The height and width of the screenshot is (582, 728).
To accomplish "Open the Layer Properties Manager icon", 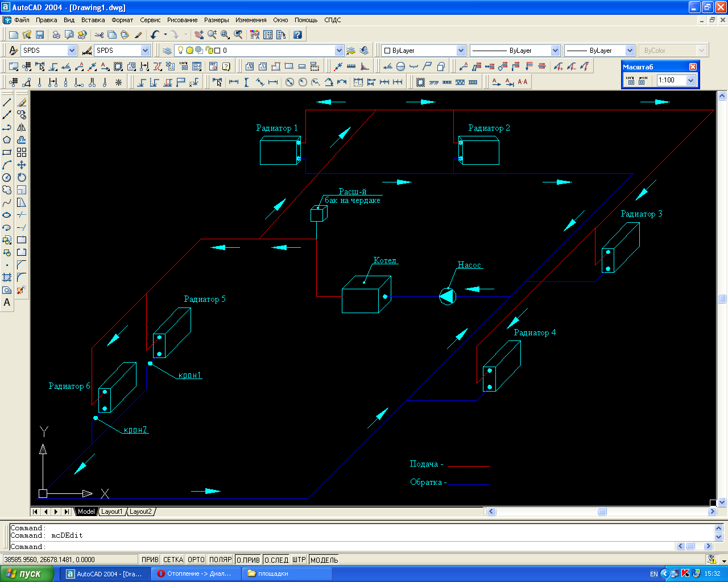I will click(x=167, y=51).
